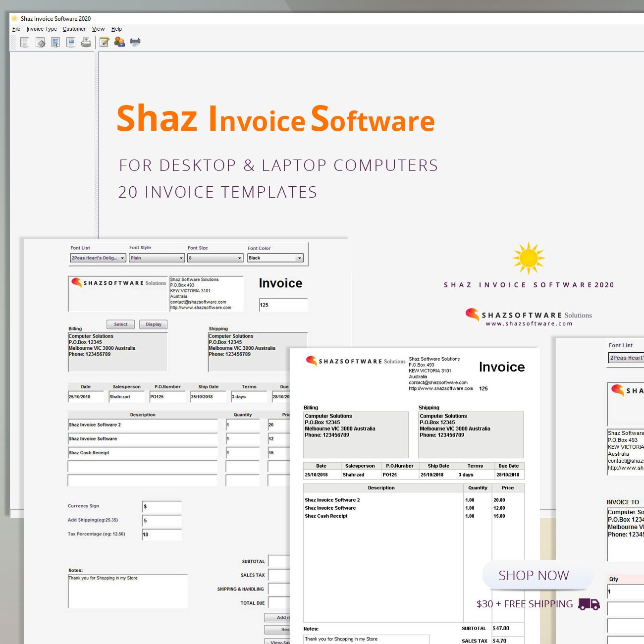Viewport: 644px width, 644px height.
Task: Open customers via the two-people icon
Action: click(119, 42)
